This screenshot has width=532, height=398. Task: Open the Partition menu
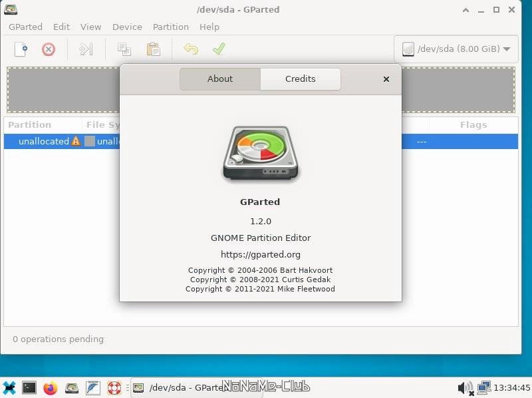171,27
